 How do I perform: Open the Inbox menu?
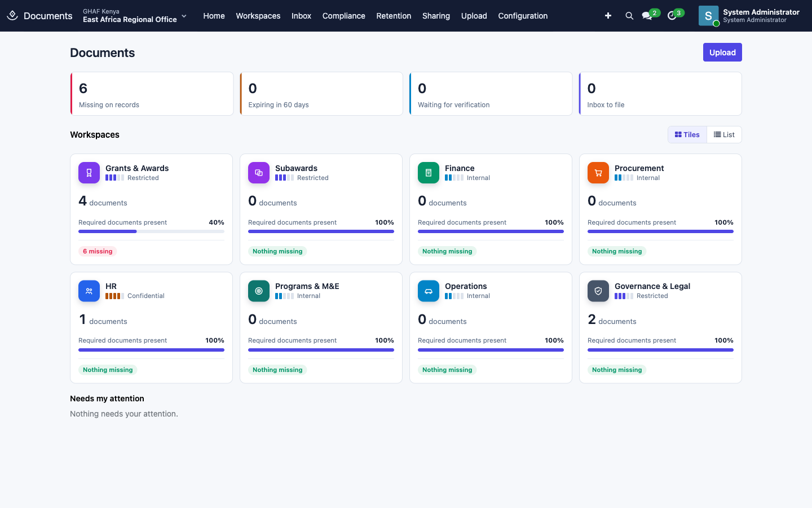[x=302, y=16]
